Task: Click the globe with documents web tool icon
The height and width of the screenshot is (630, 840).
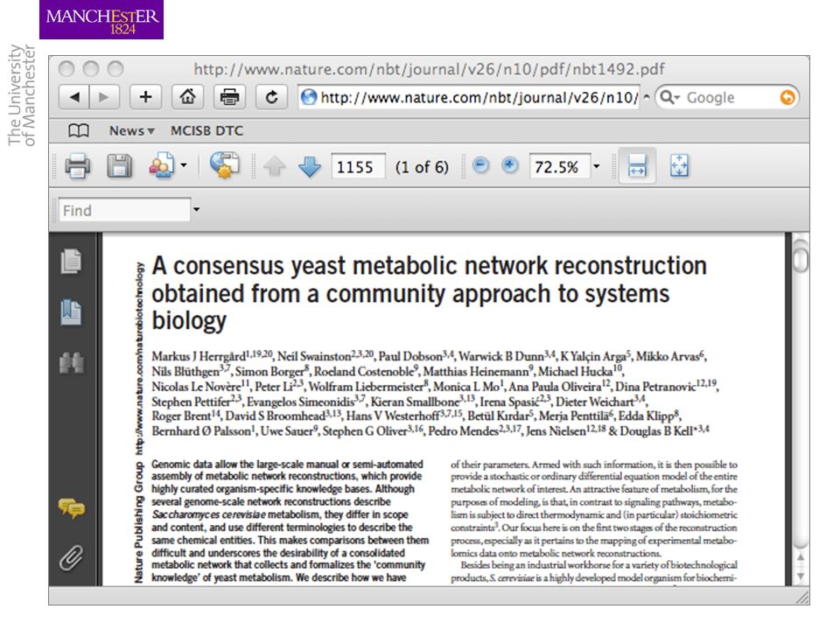Action: pyautogui.click(x=225, y=165)
